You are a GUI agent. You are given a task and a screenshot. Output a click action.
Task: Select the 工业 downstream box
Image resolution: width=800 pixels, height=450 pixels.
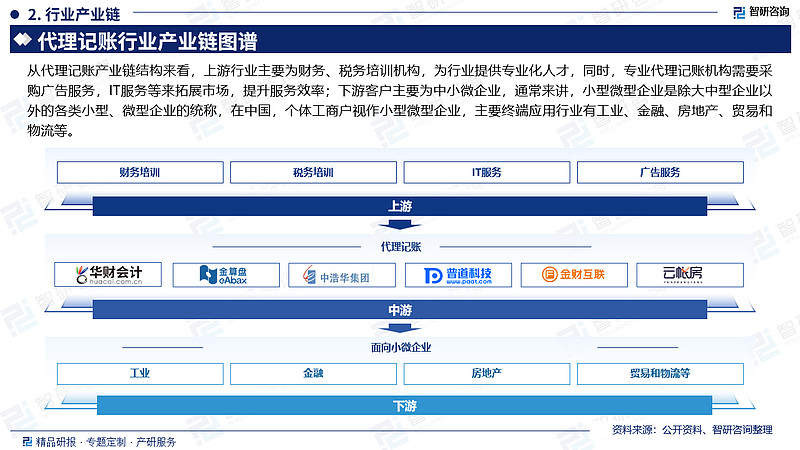pyautogui.click(x=140, y=373)
